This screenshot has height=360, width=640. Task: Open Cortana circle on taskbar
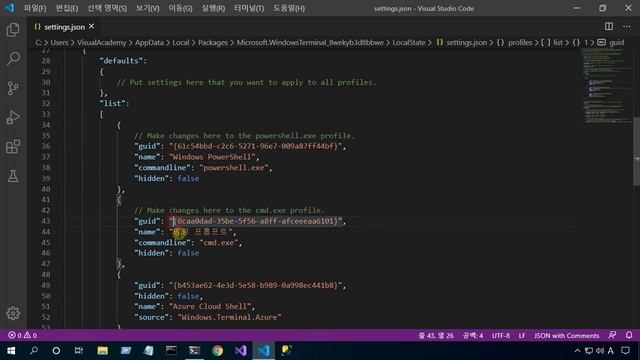click(56, 351)
